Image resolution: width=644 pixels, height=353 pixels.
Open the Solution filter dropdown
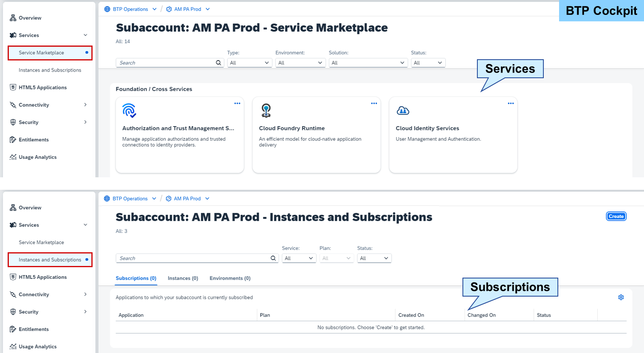click(368, 63)
